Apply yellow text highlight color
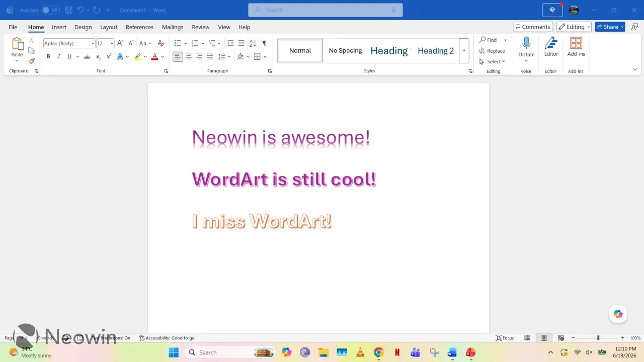 138,57
